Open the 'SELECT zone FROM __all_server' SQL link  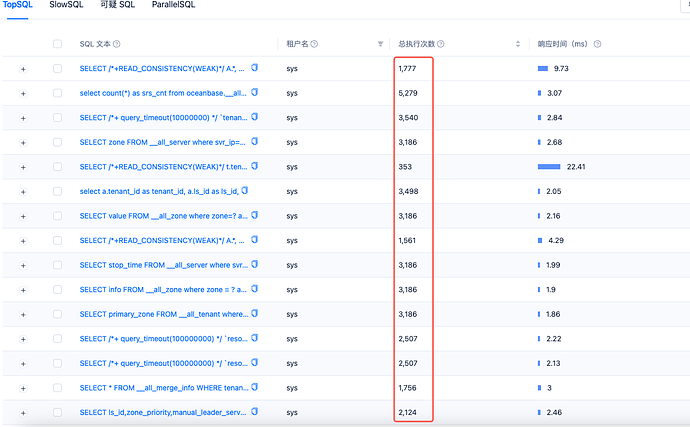pos(162,142)
